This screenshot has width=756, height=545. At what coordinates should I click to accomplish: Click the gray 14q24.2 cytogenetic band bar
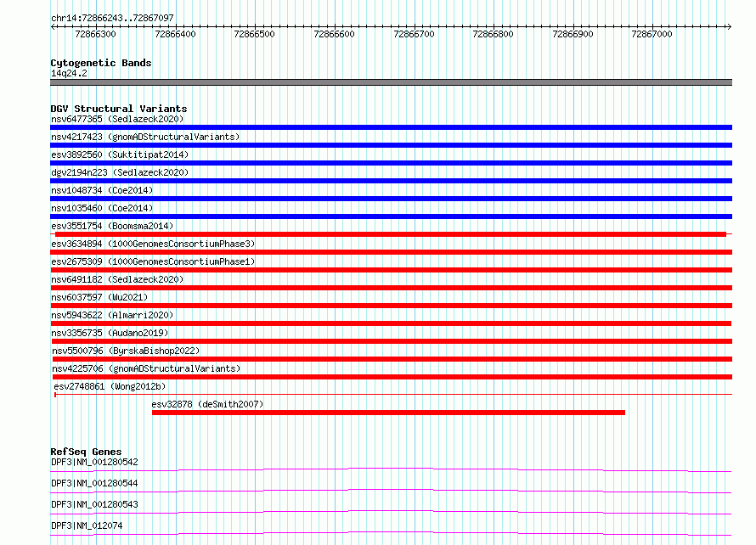click(391, 82)
